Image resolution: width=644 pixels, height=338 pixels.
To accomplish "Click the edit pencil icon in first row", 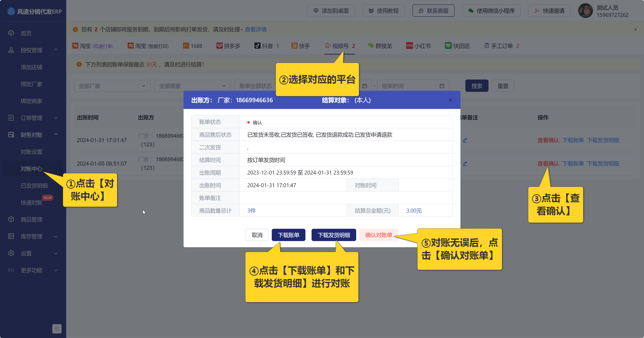I will coord(465,140).
